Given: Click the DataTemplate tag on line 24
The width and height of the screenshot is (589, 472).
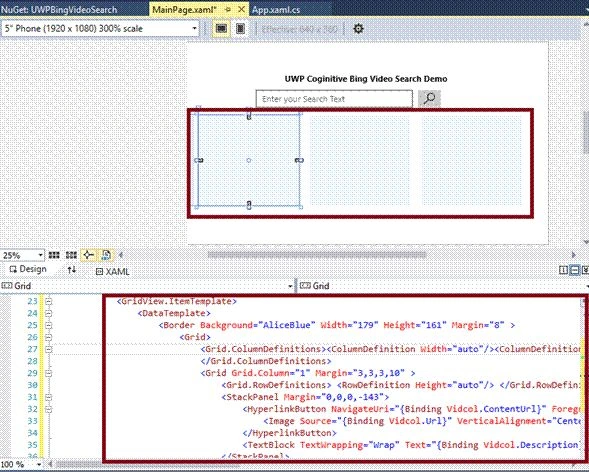Looking at the screenshot, I should point(174,313).
